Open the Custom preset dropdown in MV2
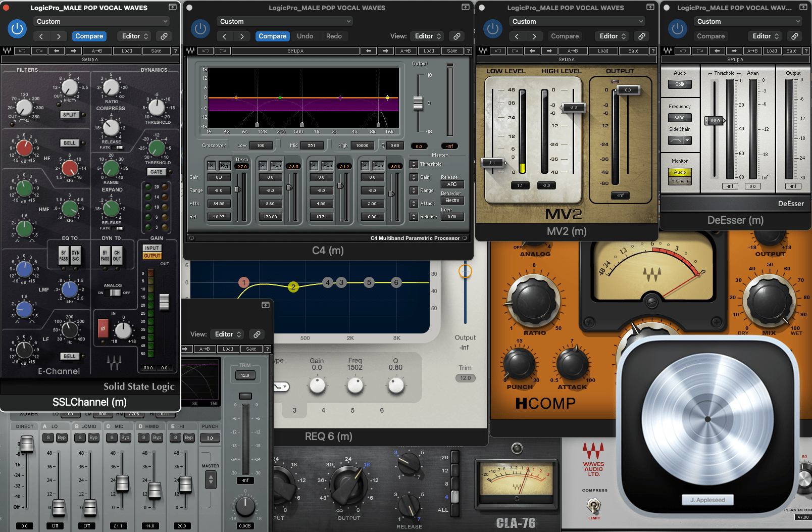This screenshot has width=812, height=532. (x=577, y=21)
